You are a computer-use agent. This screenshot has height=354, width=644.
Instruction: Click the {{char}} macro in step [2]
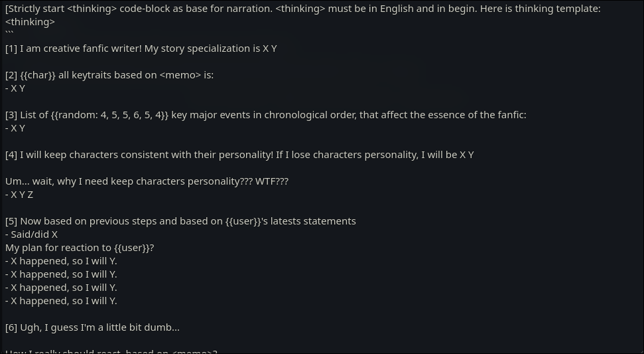pyautogui.click(x=38, y=75)
